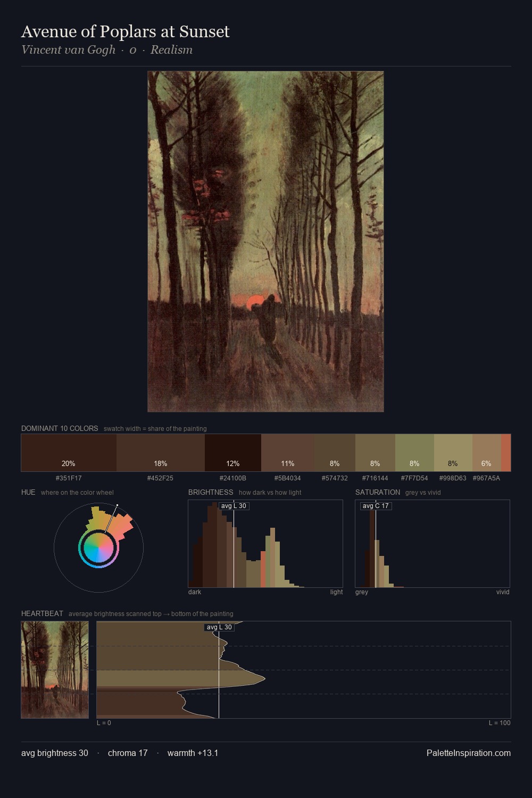Click the #5B4034 hex label
Screen dimensions: 532x798
pyautogui.click(x=288, y=478)
